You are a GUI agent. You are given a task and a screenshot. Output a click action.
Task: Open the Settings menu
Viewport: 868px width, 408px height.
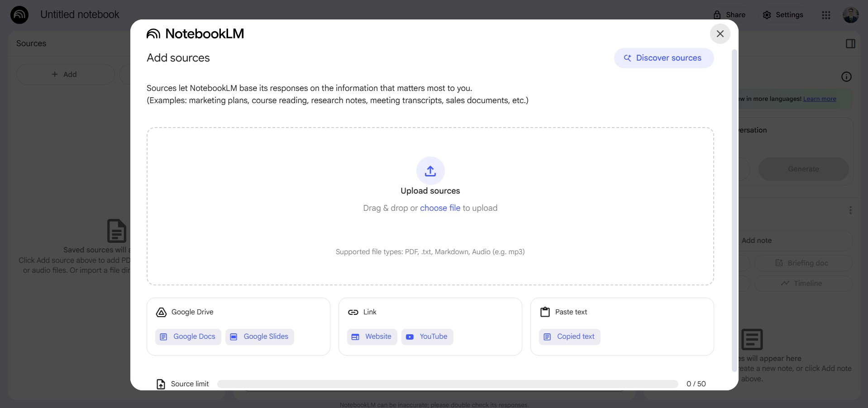783,15
